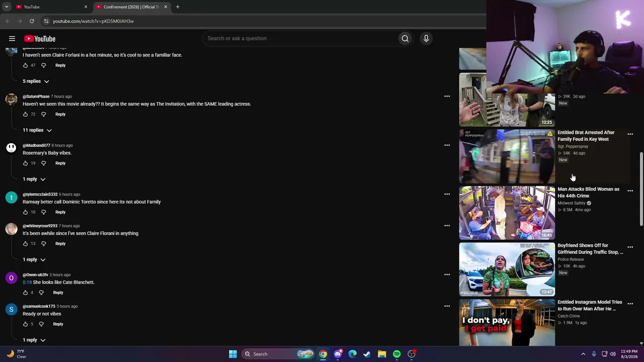The image size is (644, 362).
Task: Open the YouTube guide hamburger menu
Action: click(12, 39)
